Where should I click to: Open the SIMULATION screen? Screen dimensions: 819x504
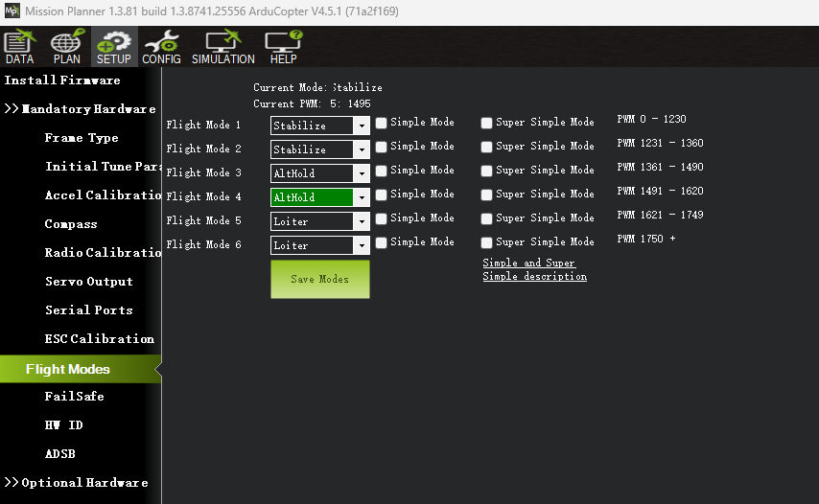223,47
